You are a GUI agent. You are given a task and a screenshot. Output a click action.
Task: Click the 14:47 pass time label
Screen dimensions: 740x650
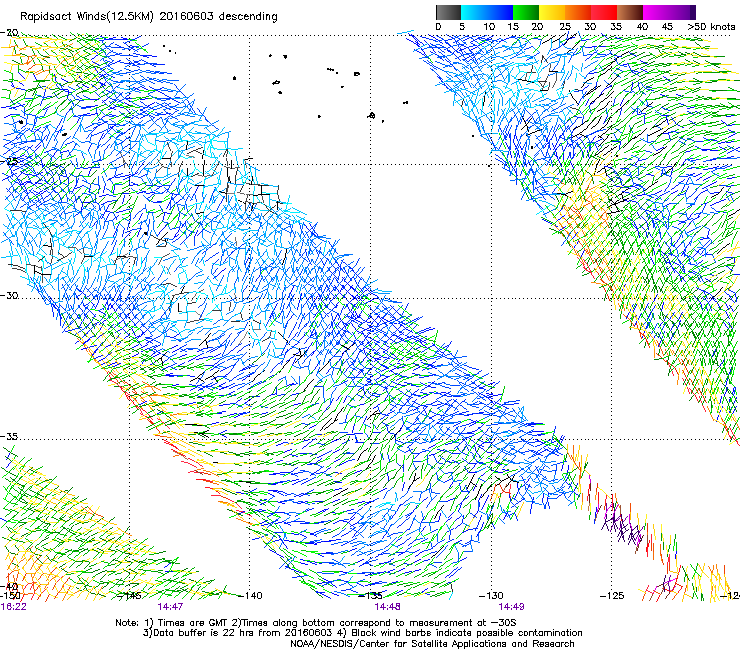[x=170, y=606]
